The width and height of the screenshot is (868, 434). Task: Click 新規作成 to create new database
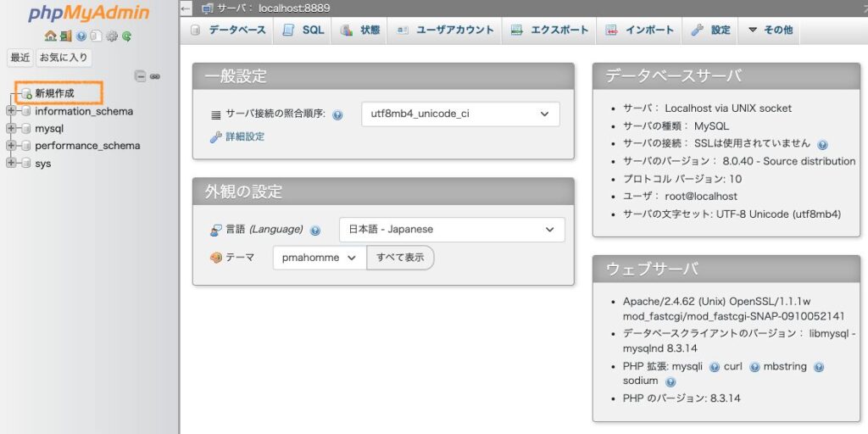(54, 93)
